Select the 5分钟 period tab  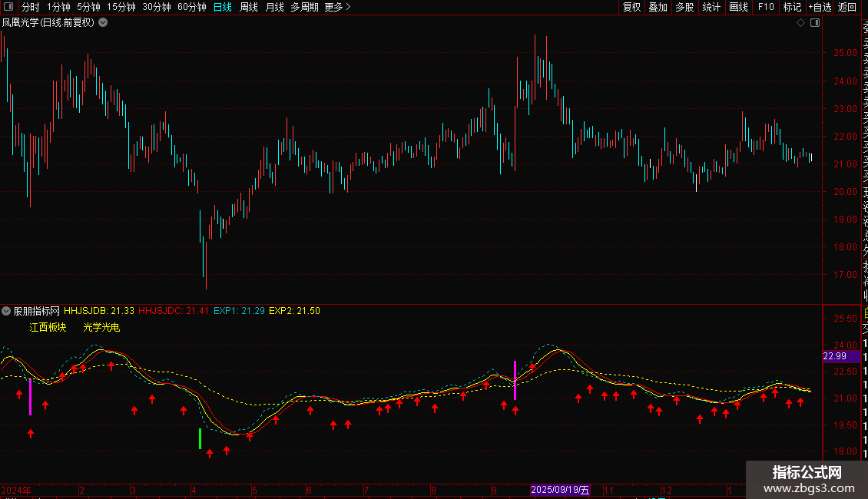tap(88, 7)
